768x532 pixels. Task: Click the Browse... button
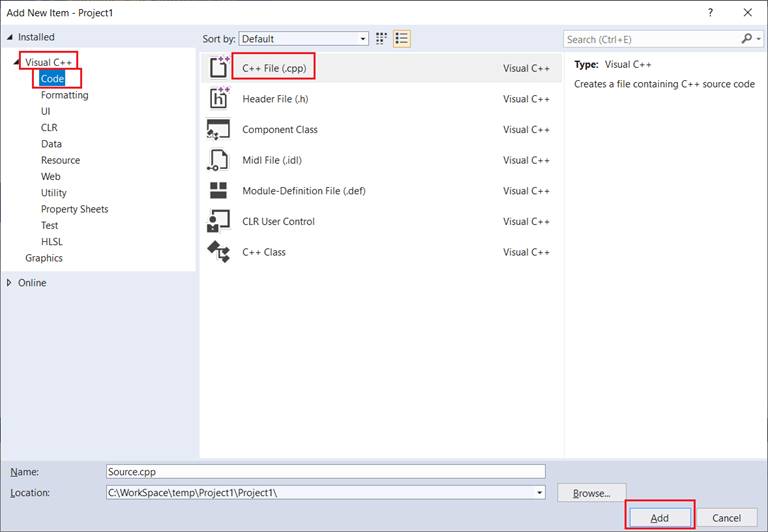[591, 493]
